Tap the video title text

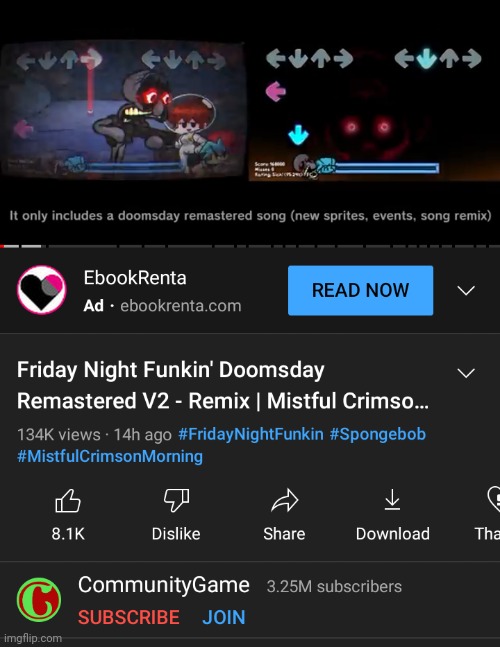point(223,385)
